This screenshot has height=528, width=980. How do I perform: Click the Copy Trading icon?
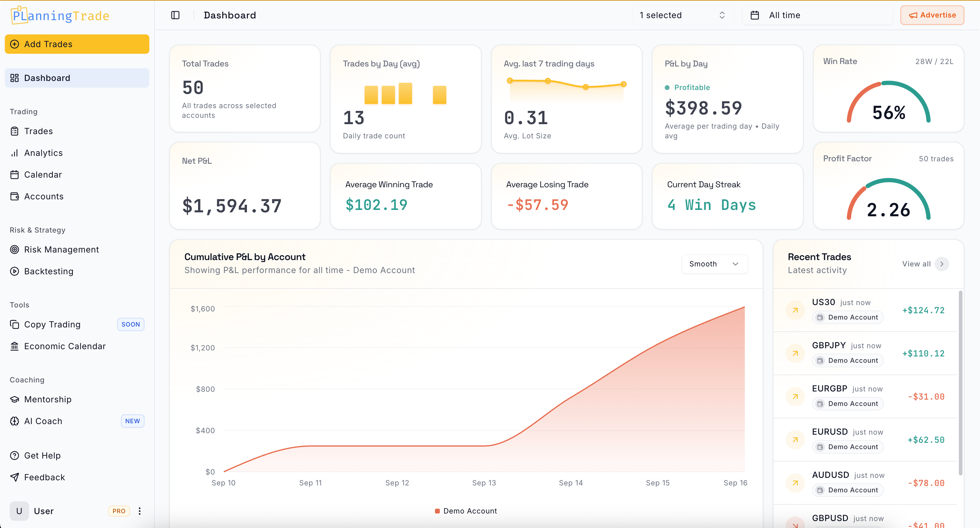coord(15,324)
